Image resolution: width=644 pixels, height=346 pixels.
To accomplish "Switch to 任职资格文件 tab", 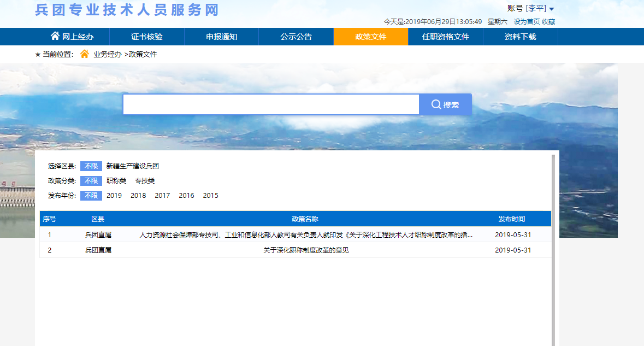I will (x=445, y=37).
